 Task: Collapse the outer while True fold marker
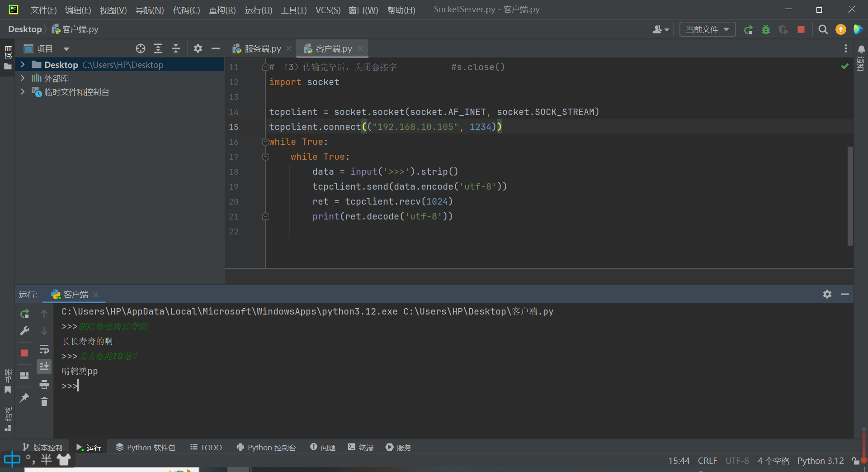tap(266, 142)
